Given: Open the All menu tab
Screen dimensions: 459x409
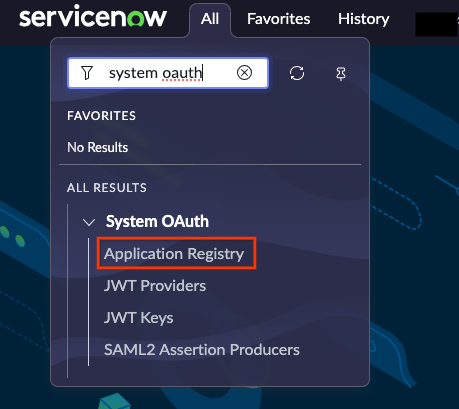Looking at the screenshot, I should 210,19.
